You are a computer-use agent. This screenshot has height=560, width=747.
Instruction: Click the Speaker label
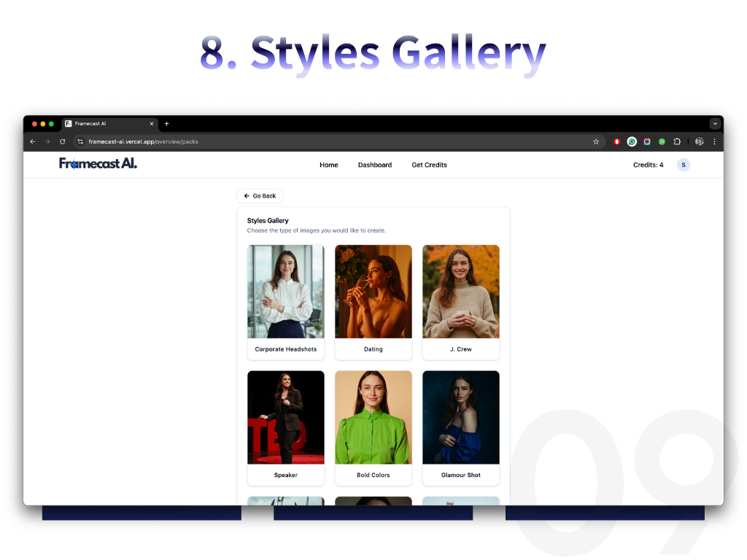(x=286, y=475)
